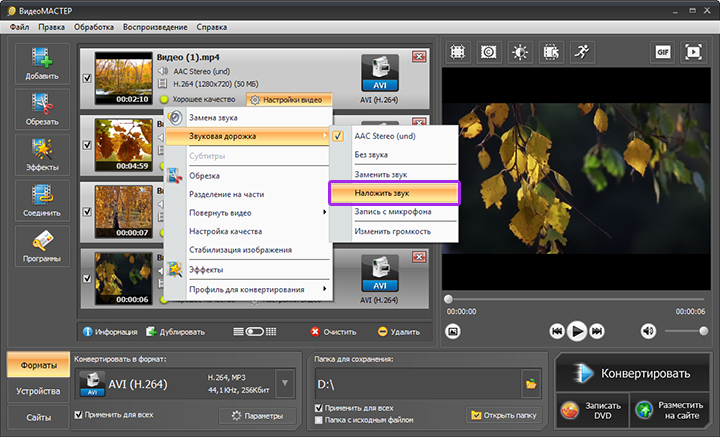The image size is (720, 437).
Task: Open the Обработка menu in the menu bar
Action: [x=94, y=26]
